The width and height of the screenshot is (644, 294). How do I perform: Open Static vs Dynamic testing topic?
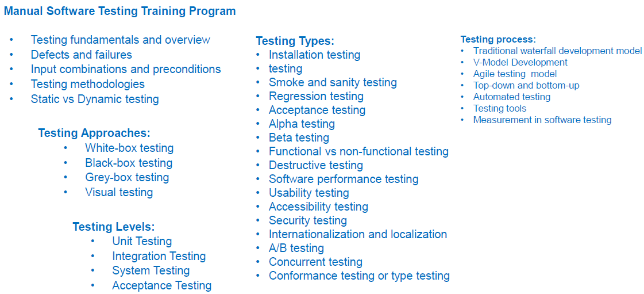coord(95,99)
